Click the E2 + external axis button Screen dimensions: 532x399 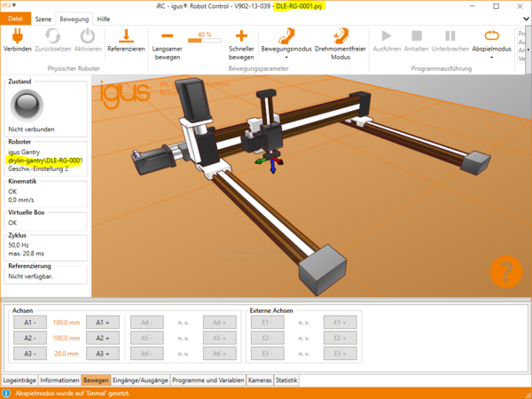click(x=340, y=338)
